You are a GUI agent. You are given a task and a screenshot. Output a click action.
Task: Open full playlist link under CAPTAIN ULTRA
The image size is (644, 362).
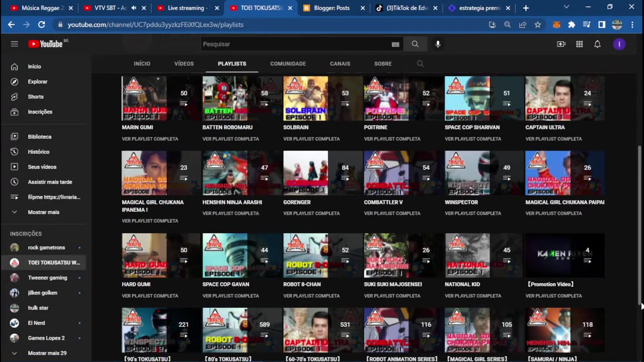pyautogui.click(x=553, y=139)
